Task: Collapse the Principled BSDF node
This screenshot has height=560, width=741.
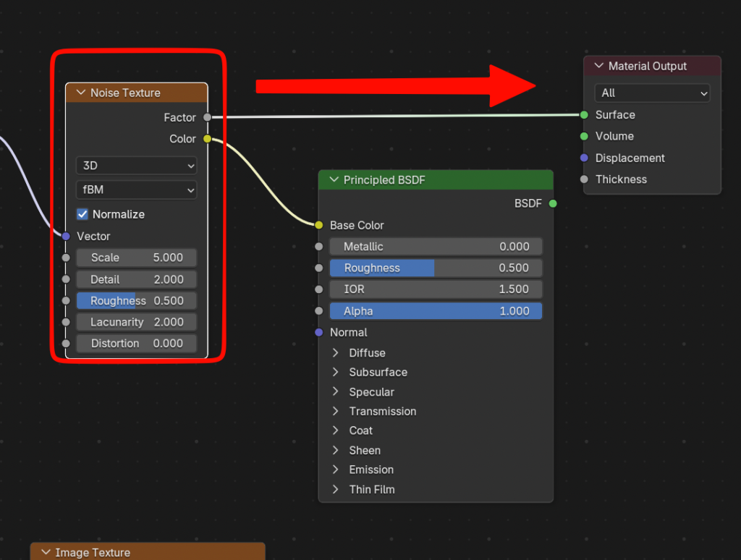Action: (x=334, y=179)
